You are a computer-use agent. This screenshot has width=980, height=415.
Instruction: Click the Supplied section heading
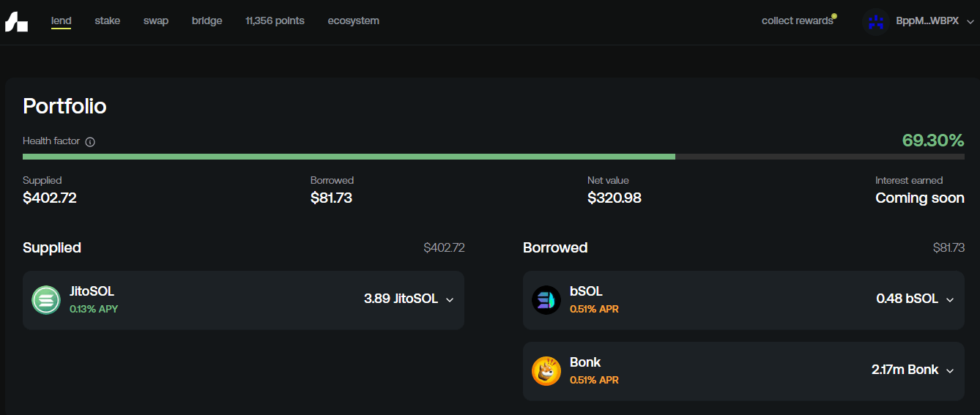(52, 247)
